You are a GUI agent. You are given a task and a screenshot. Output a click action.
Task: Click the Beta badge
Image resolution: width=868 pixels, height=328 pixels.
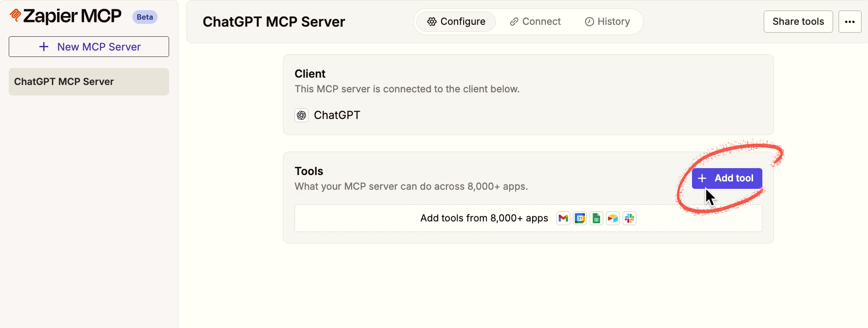click(x=145, y=17)
